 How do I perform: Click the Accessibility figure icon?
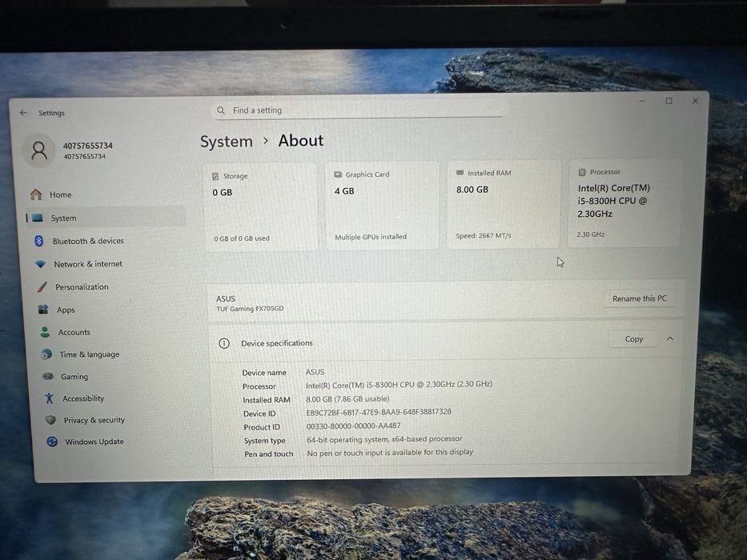(49, 398)
